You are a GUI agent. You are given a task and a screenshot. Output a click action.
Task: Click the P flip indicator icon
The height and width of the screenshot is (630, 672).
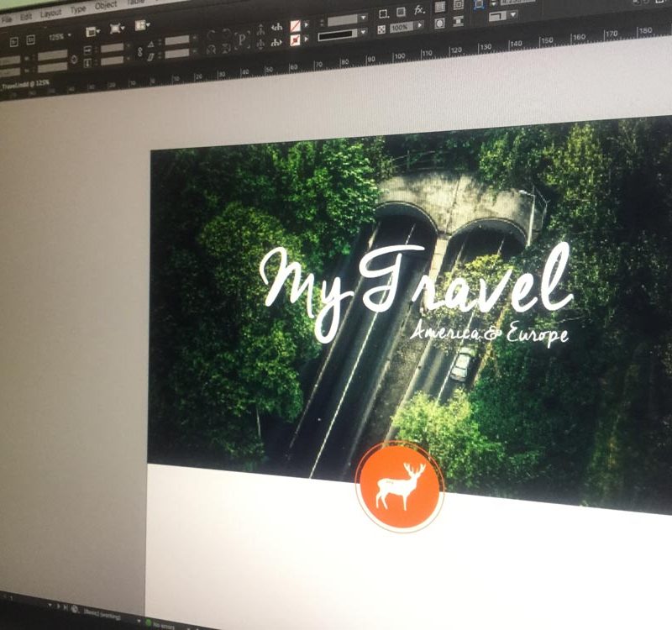click(x=242, y=39)
